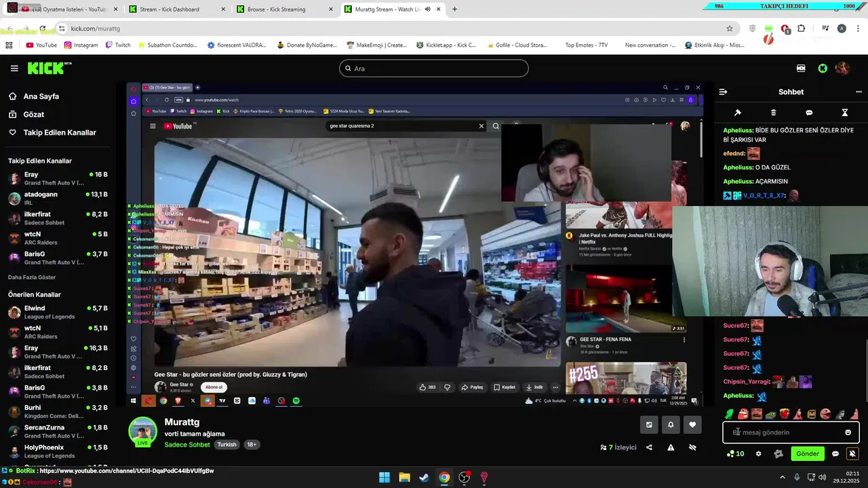
Task: Click the trash icon to clear chat
Action: point(773,113)
